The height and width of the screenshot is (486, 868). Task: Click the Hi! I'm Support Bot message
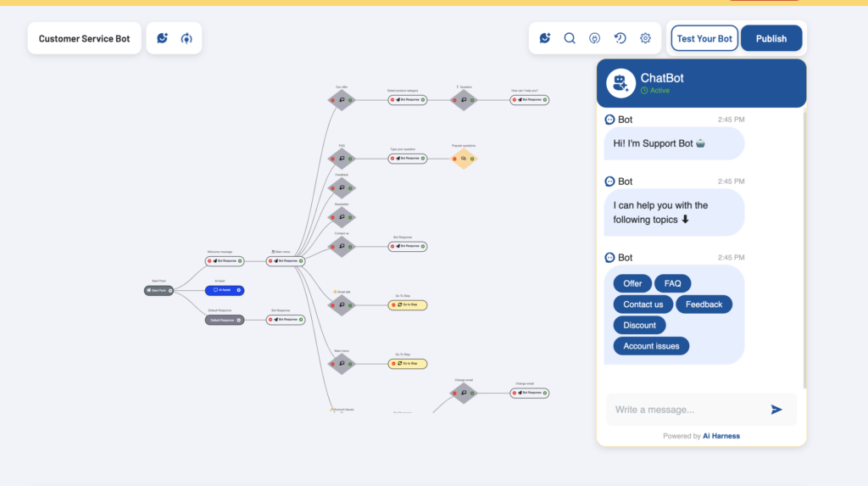tap(674, 143)
